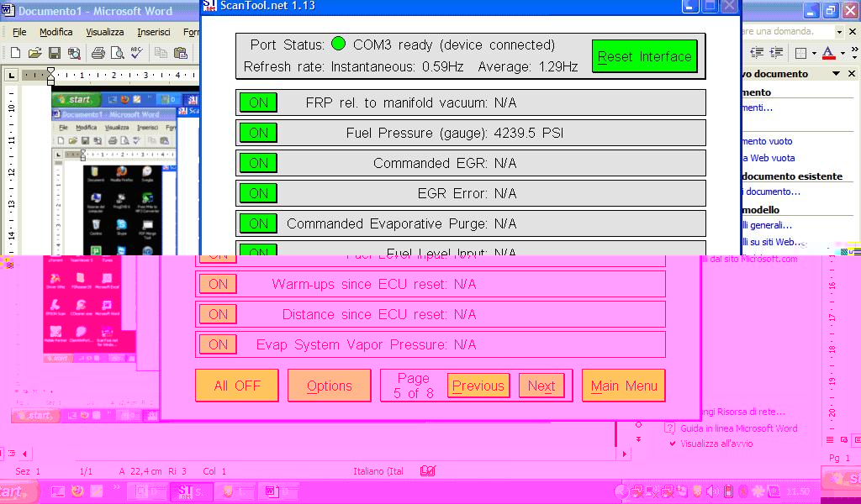Click the scroll left arrow on Word's horizontal scrollbar

click(24, 454)
